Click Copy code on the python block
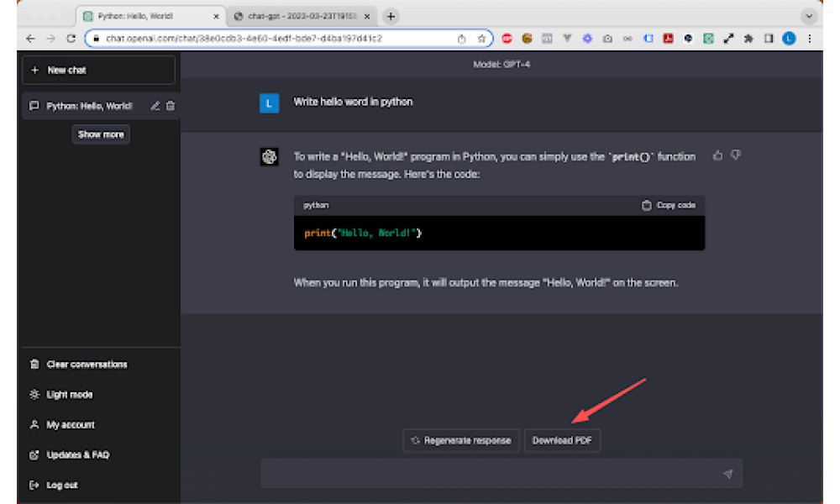 (669, 205)
